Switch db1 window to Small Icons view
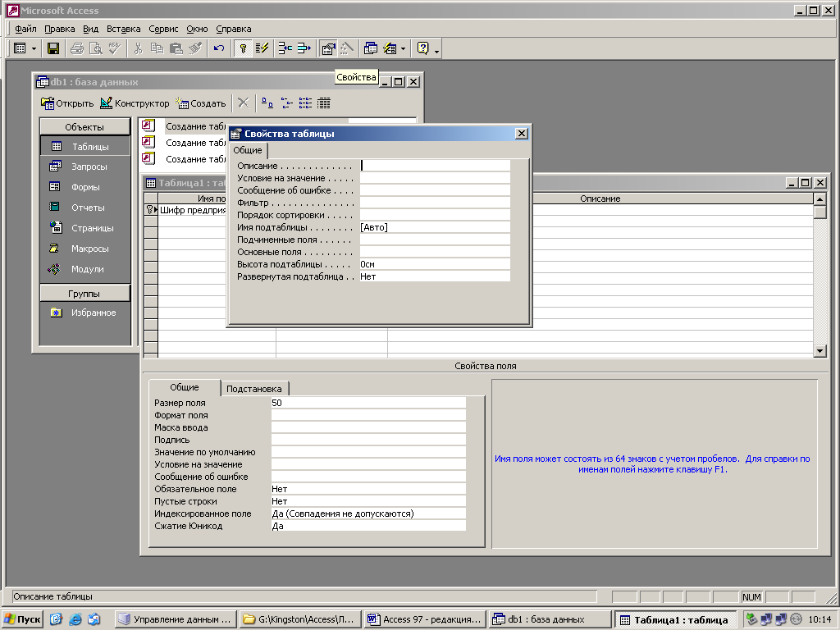The width and height of the screenshot is (840, 630). (x=286, y=103)
